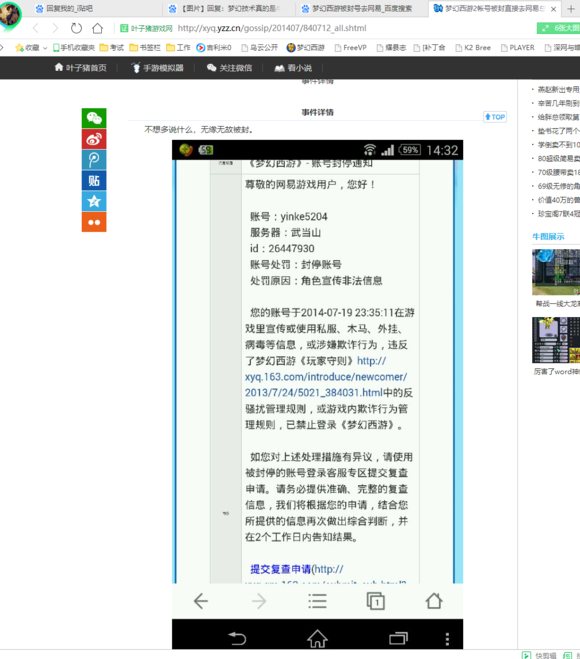Share to Sina Weibo via the red icon
580x659 pixels.
coord(94,139)
